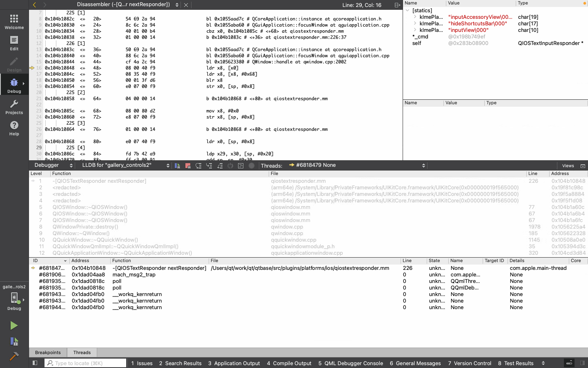This screenshot has width=588, height=368.
Task: Open the LLDB for gallery_controls2 engine dropdown
Action: [x=126, y=165]
